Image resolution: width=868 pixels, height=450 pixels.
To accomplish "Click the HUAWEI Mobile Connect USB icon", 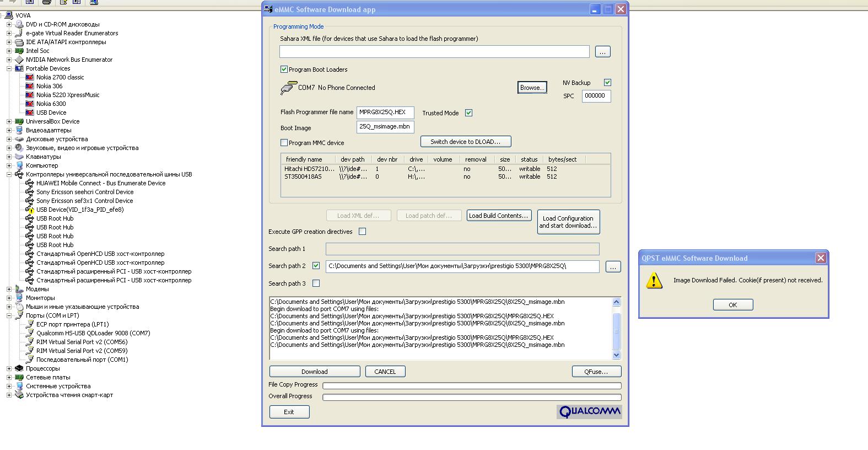I will (30, 183).
